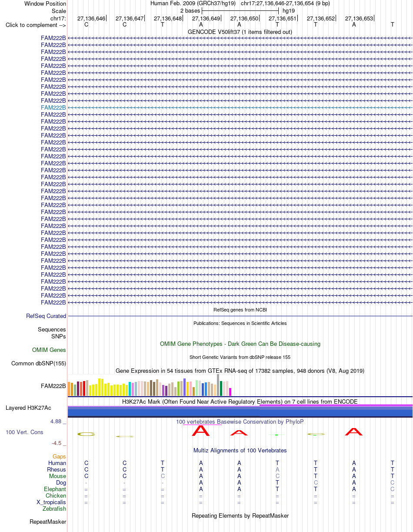Click position label 27,136,646 on the ruler
This screenshot has height=532, width=413.
click(x=91, y=19)
